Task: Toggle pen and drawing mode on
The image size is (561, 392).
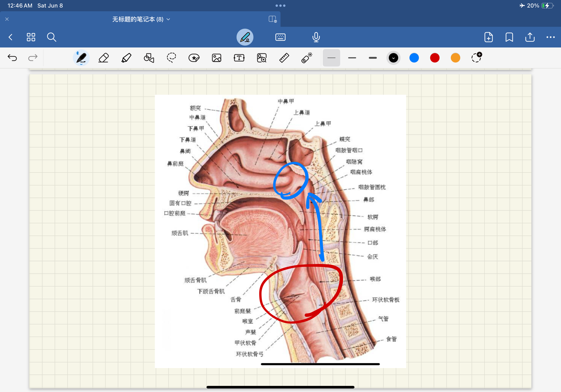Action: tap(245, 37)
